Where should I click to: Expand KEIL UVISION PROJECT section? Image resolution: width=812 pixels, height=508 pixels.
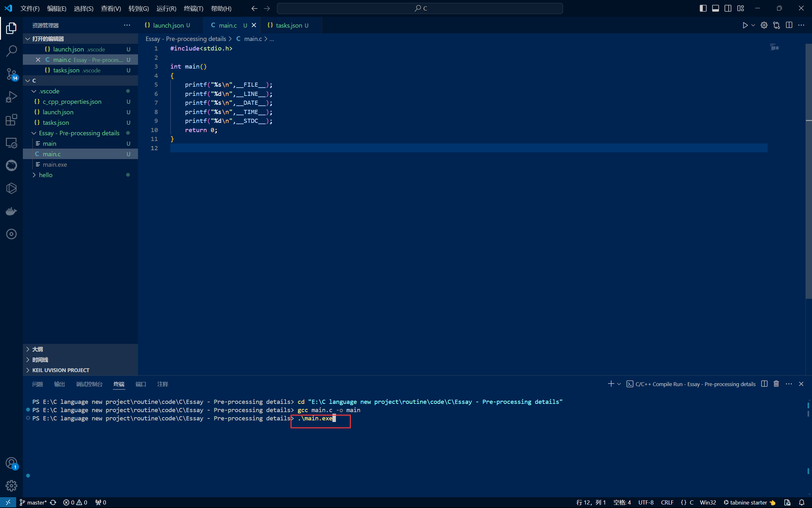[x=80, y=370]
